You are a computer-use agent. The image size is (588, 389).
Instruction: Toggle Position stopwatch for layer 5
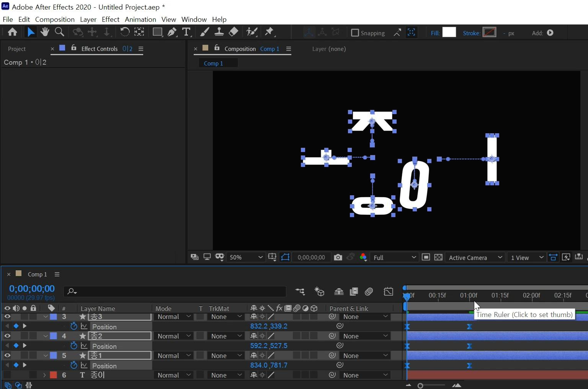[74, 365]
